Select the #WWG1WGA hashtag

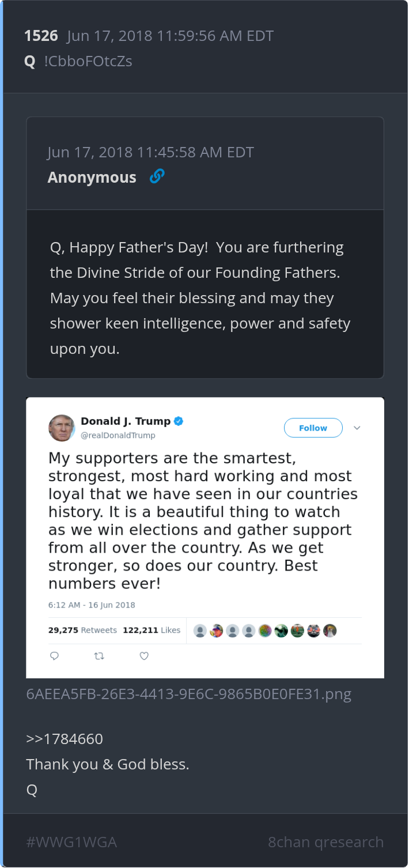pyautogui.click(x=71, y=842)
